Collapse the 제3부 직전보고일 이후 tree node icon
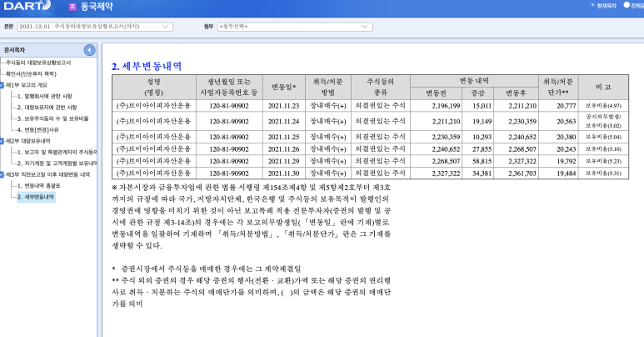The height and width of the screenshot is (337, 644). click(x=2, y=175)
